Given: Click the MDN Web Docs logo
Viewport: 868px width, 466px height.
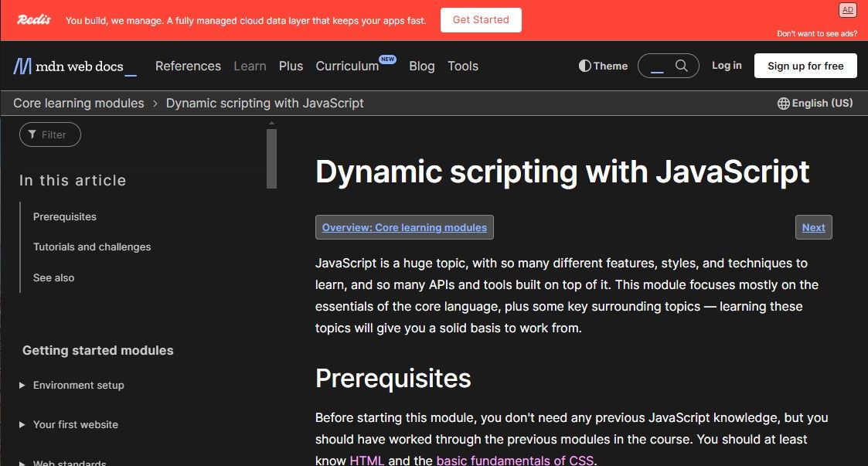Looking at the screenshot, I should tap(74, 66).
